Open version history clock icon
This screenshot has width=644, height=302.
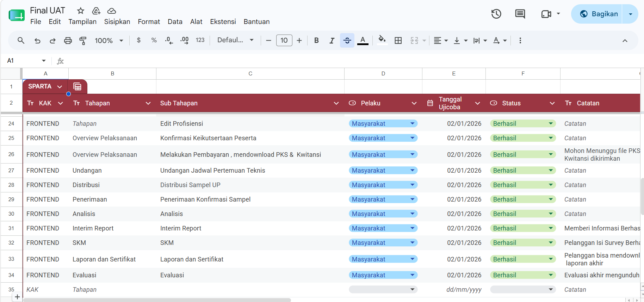[496, 14]
